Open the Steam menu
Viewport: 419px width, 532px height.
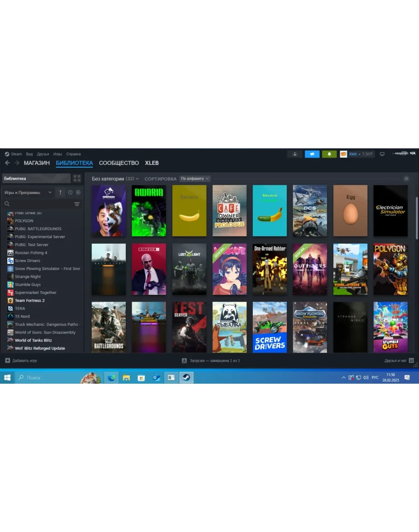16,154
